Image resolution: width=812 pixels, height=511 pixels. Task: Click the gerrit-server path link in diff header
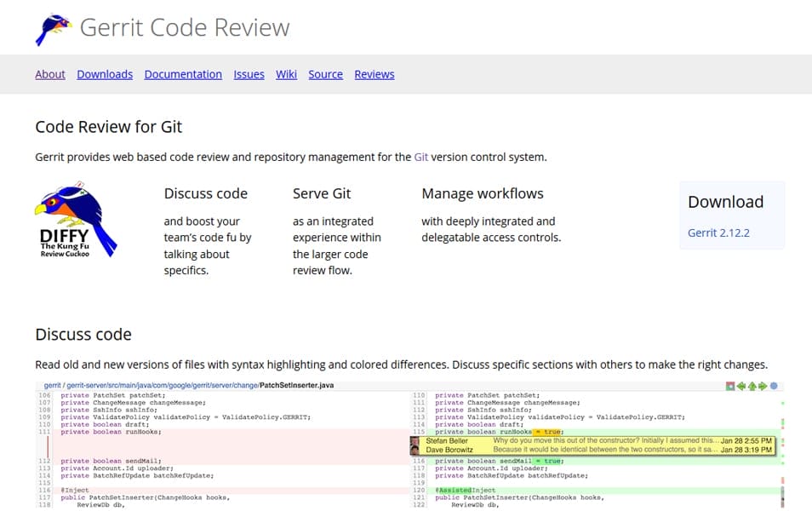pos(162,386)
